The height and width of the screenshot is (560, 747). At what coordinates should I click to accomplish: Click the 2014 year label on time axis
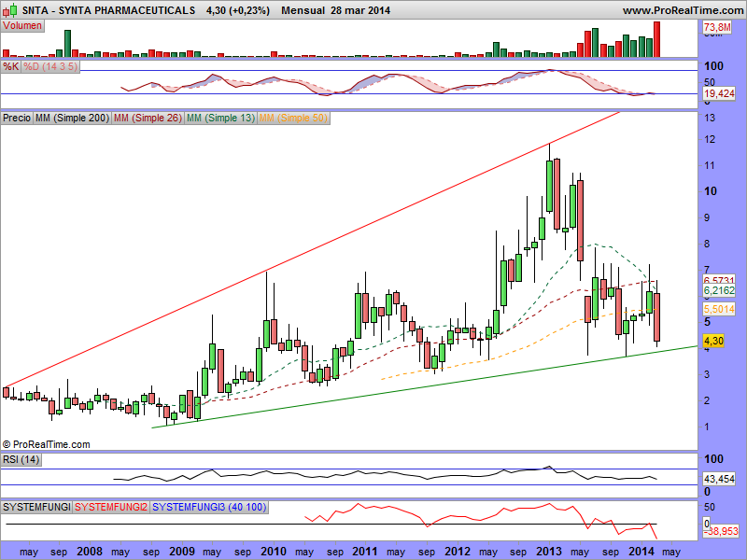click(641, 552)
